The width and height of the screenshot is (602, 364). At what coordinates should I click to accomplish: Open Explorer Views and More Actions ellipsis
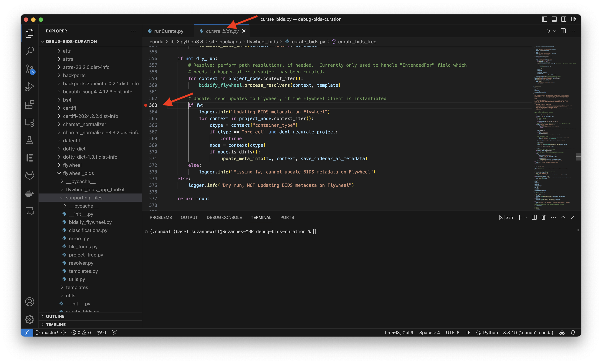click(133, 31)
